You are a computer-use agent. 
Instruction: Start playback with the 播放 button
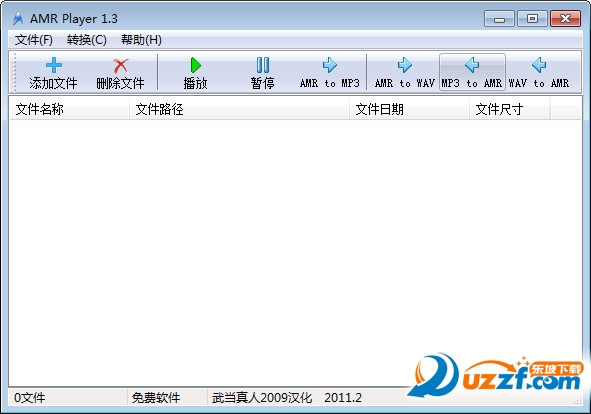click(195, 72)
